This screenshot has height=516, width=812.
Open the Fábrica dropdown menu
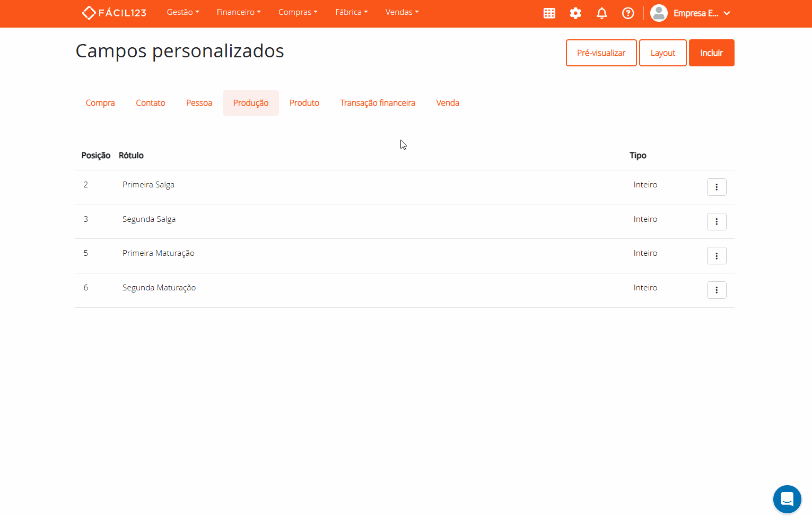(351, 12)
